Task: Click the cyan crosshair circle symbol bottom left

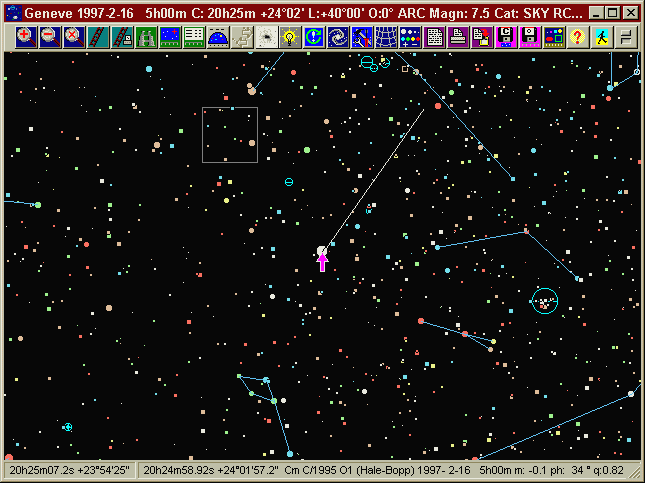Action: click(x=68, y=427)
